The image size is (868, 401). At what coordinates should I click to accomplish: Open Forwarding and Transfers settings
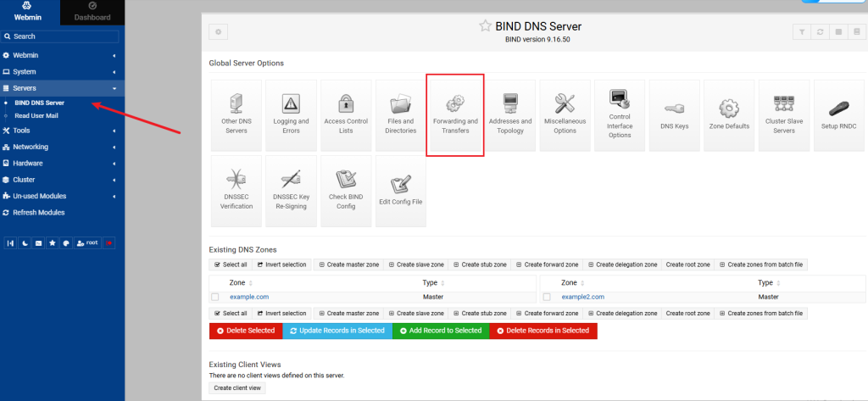click(x=455, y=115)
